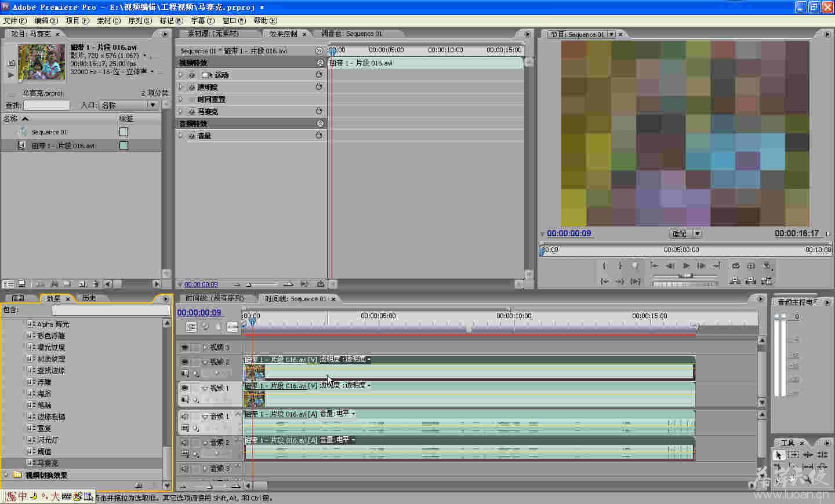
Task: Click the Set Out Point icon in program monitor
Action: [620, 266]
